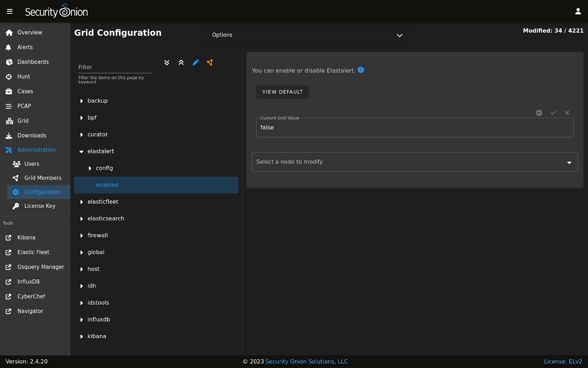Click the PCAP lines icon
This screenshot has width=588, height=368.
(9, 106)
